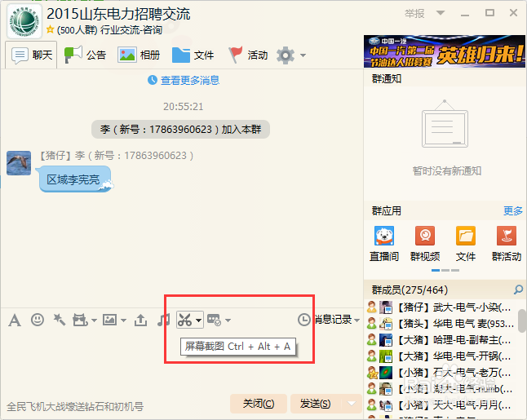Click the group avatar globe logo
The image size is (527, 420).
point(24,21)
